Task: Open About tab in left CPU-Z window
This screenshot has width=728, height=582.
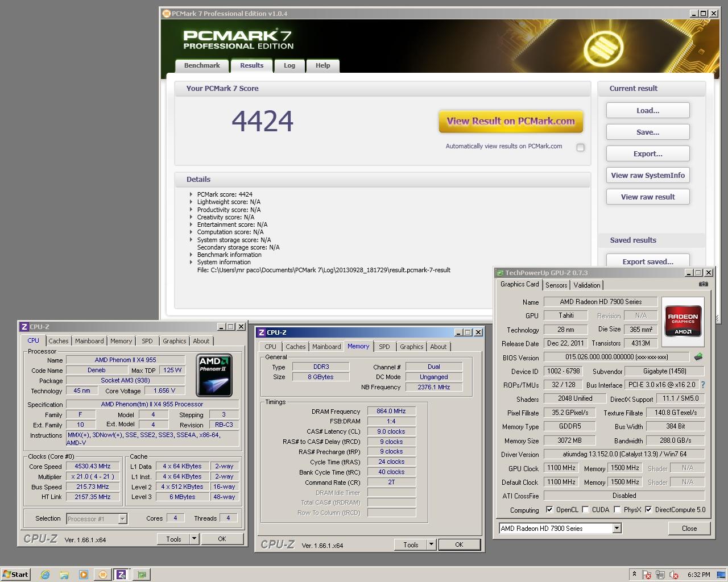Action: click(201, 341)
